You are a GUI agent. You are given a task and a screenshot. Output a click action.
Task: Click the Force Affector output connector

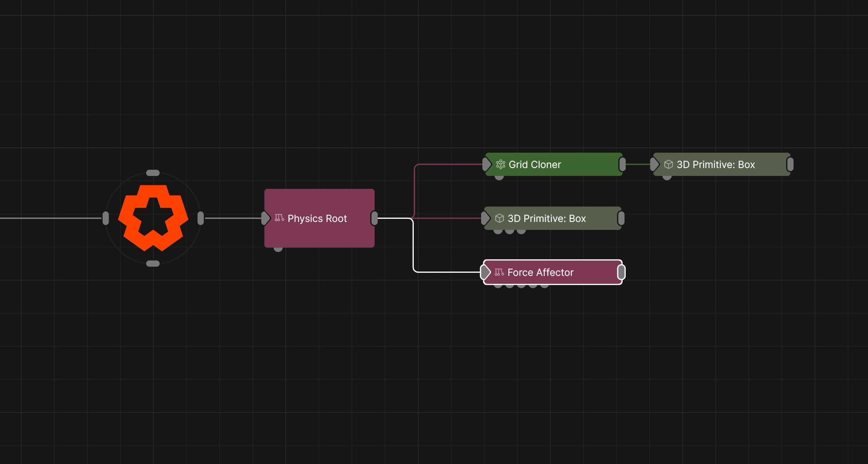click(621, 272)
